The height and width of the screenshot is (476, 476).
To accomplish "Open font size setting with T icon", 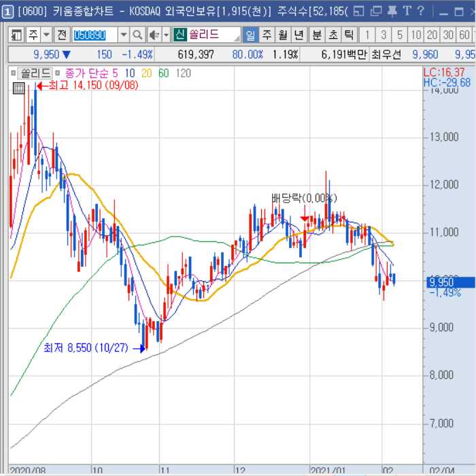I will (407, 11).
